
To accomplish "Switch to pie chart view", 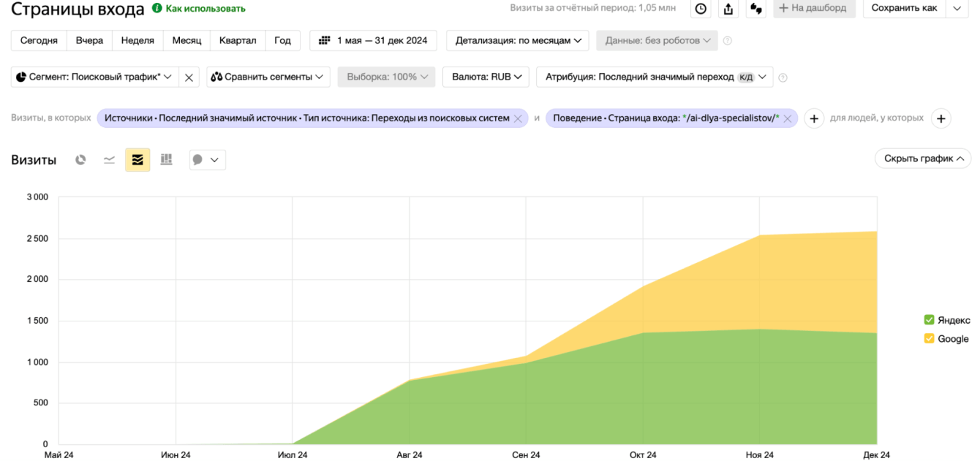I will (x=80, y=160).
